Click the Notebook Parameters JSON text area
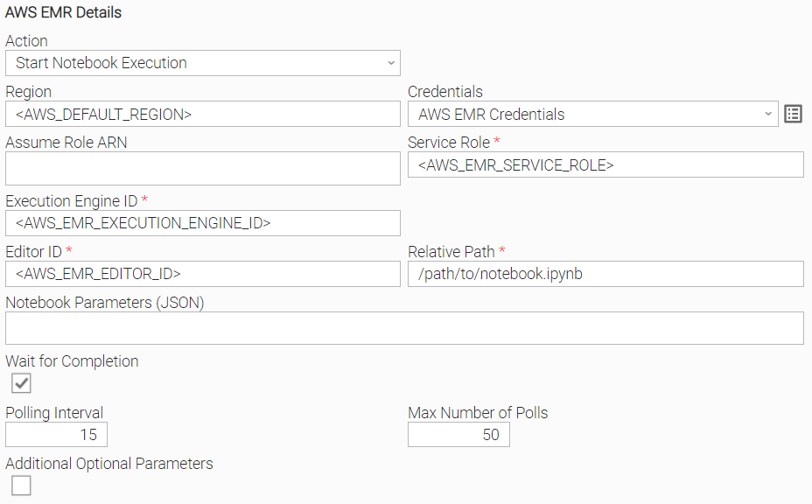812x504 pixels. pyautogui.click(x=404, y=328)
